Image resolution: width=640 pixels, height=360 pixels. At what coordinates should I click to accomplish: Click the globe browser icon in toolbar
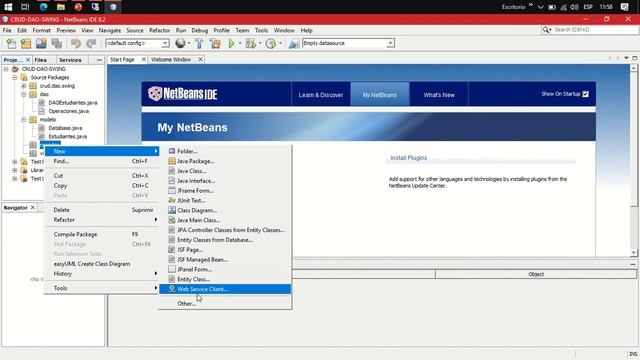pyautogui.click(x=180, y=43)
